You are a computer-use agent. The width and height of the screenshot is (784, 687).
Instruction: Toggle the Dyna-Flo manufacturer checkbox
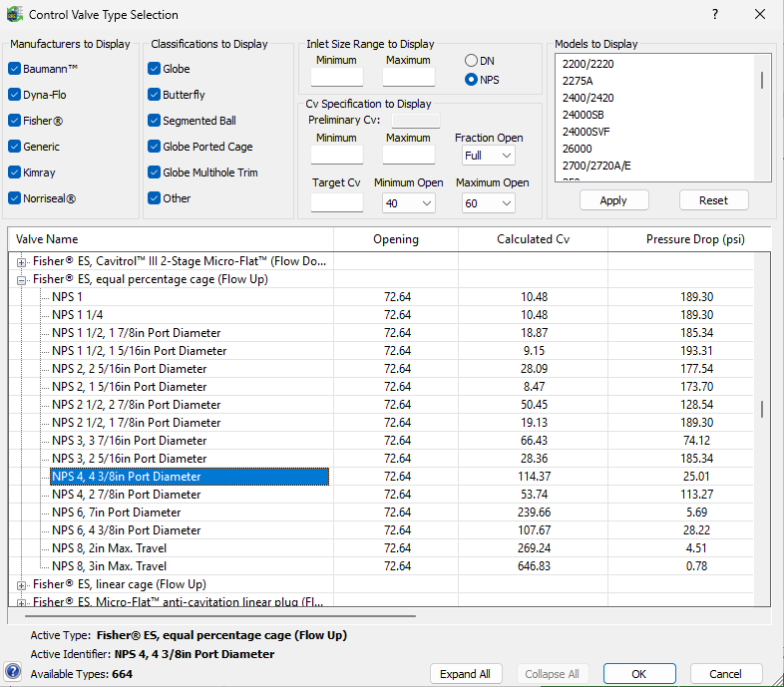pyautogui.click(x=15, y=95)
